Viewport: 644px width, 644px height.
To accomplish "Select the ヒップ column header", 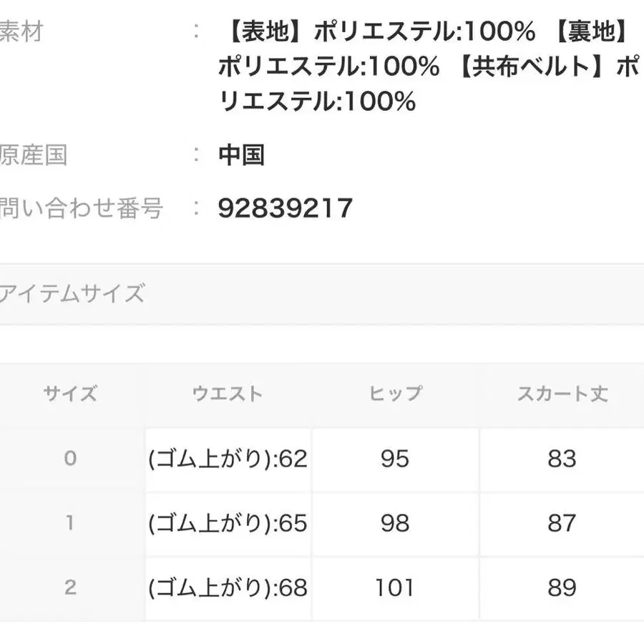I will 395,394.
